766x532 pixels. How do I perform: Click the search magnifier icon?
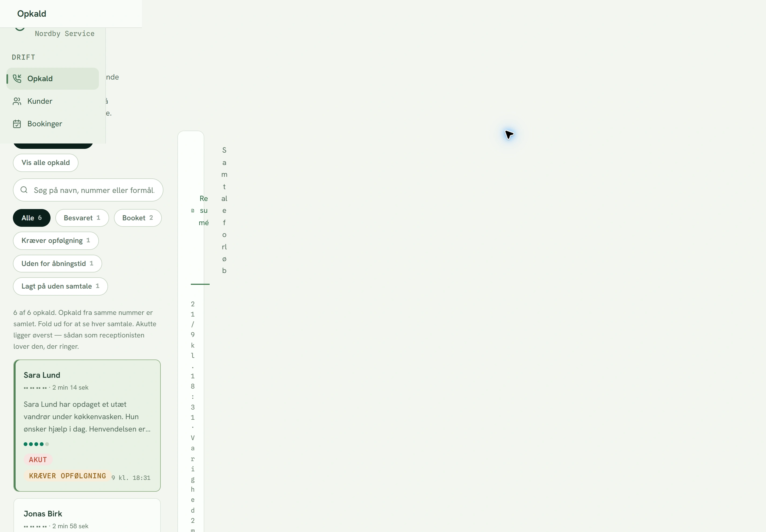[x=24, y=190]
